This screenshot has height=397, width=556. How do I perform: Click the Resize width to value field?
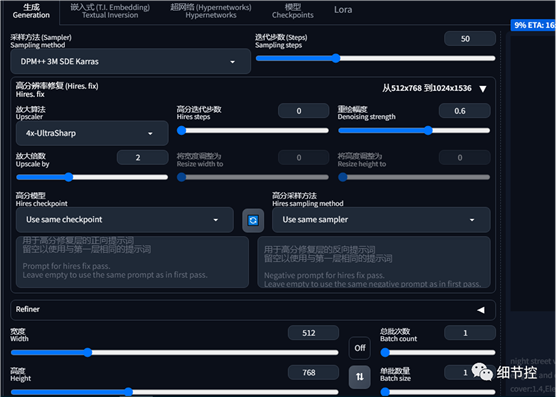coord(304,157)
